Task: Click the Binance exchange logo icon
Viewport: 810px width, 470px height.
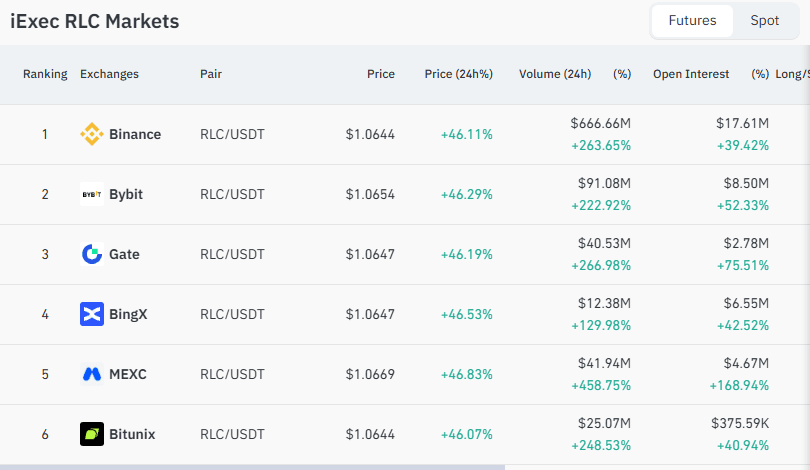Action: [92, 134]
